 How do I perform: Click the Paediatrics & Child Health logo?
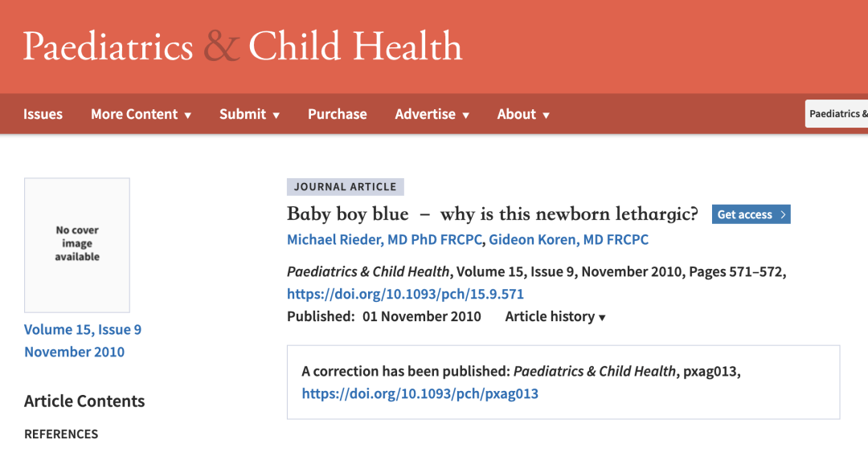coord(242,47)
